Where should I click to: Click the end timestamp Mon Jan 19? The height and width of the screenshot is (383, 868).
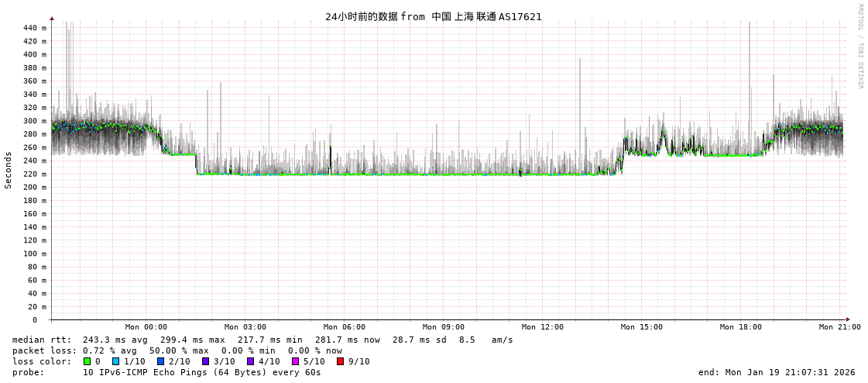777,372
